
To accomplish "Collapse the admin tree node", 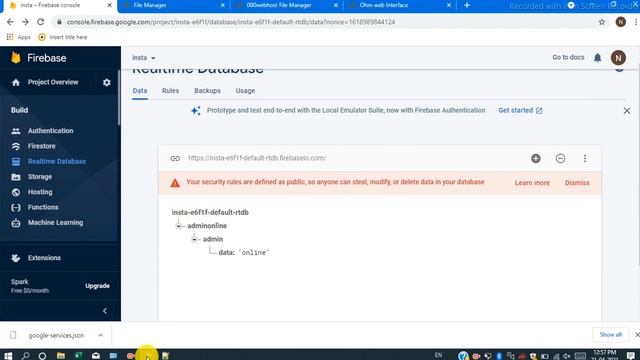I will click(194, 239).
